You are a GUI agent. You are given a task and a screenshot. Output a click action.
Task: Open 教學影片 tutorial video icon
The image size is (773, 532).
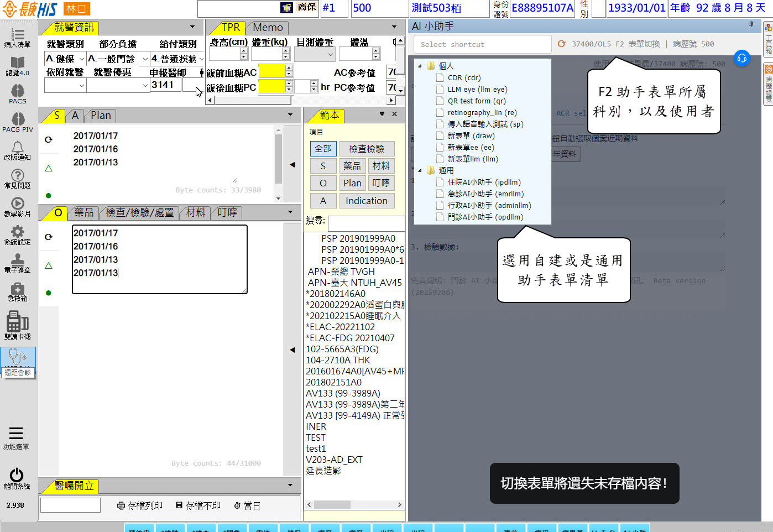tap(18, 206)
